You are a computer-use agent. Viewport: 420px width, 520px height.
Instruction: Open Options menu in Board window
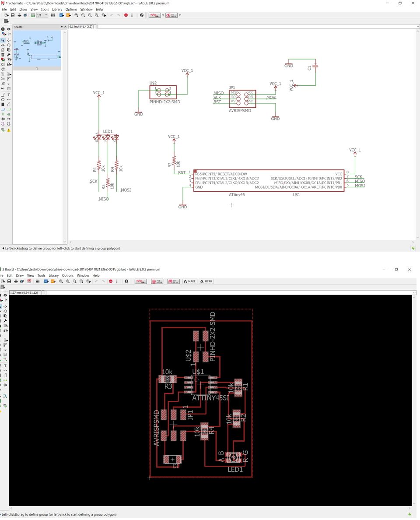(68, 276)
